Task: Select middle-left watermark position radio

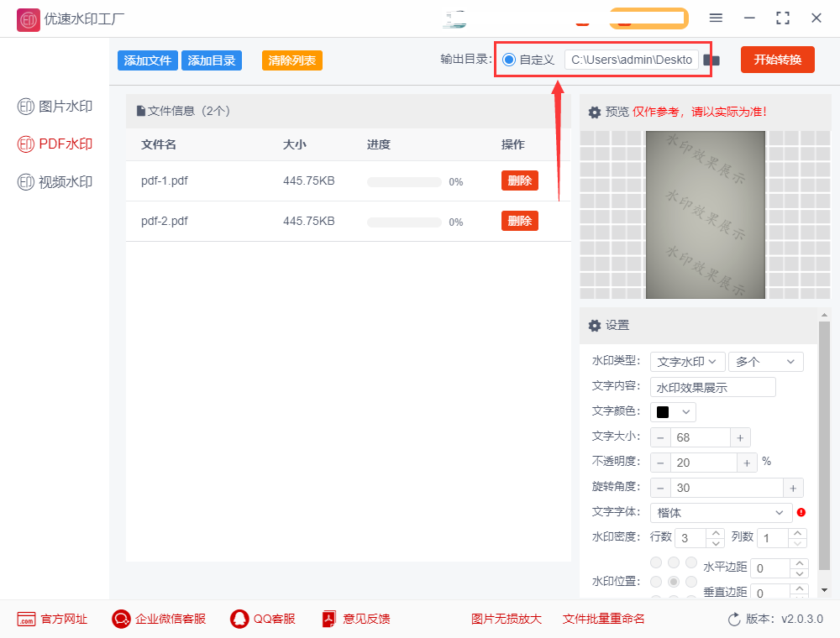Action: click(656, 582)
